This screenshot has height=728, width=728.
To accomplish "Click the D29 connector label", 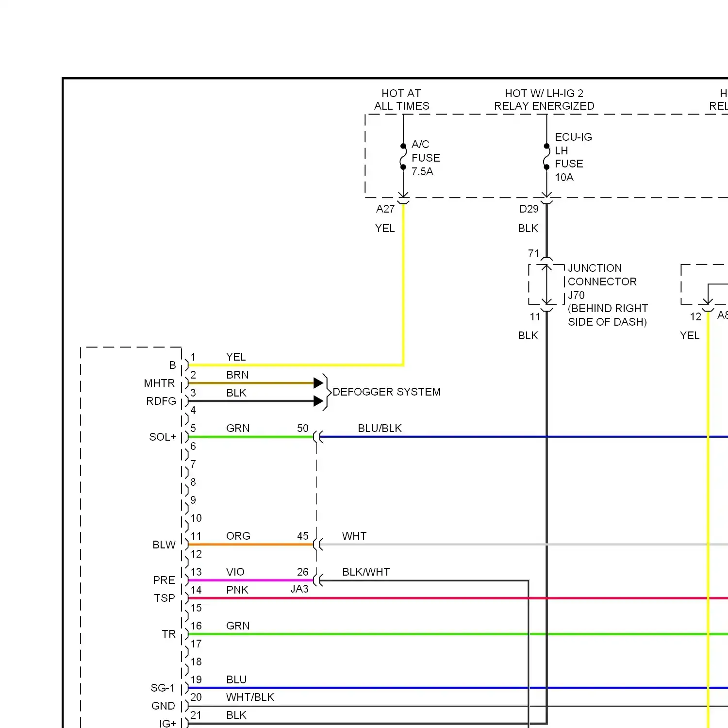I will 529,209.
